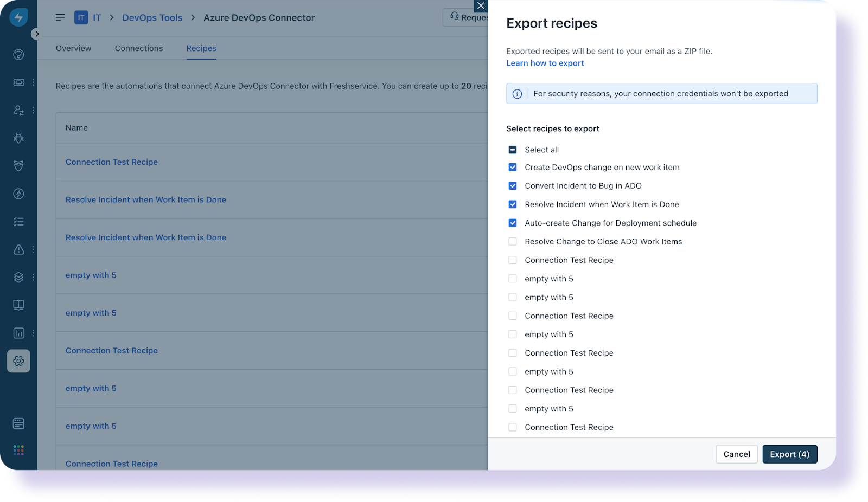Select the Recipes tab
Image resolution: width=868 pixels, height=502 pixels.
coord(201,48)
